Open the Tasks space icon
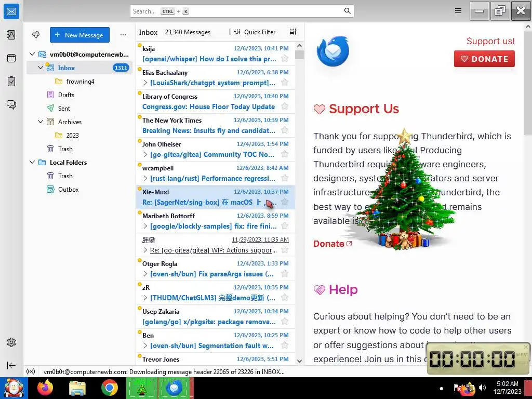This screenshot has width=532, height=399. coord(11,82)
